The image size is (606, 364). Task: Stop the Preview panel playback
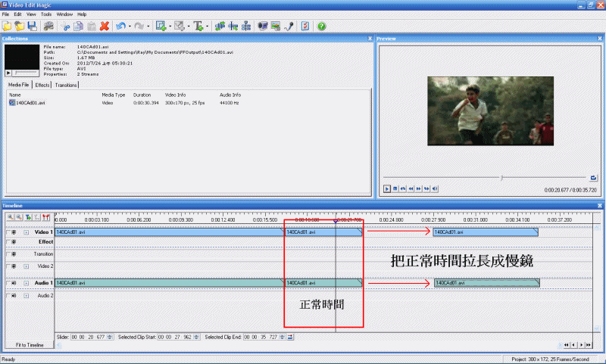(x=395, y=188)
